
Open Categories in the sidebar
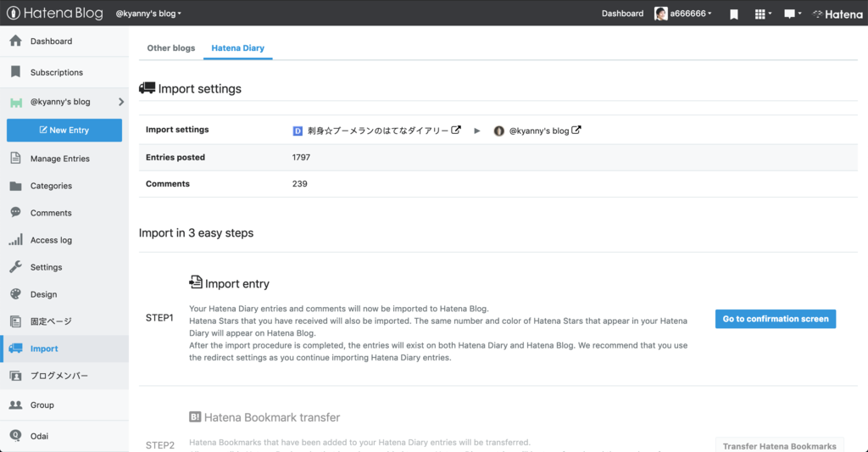click(51, 186)
